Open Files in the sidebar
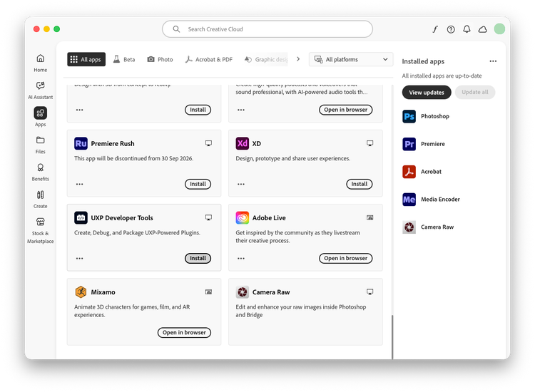 (x=40, y=145)
